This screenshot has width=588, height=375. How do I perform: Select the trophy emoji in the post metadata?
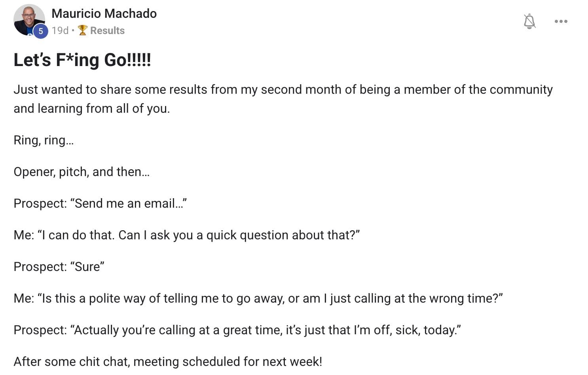(82, 30)
